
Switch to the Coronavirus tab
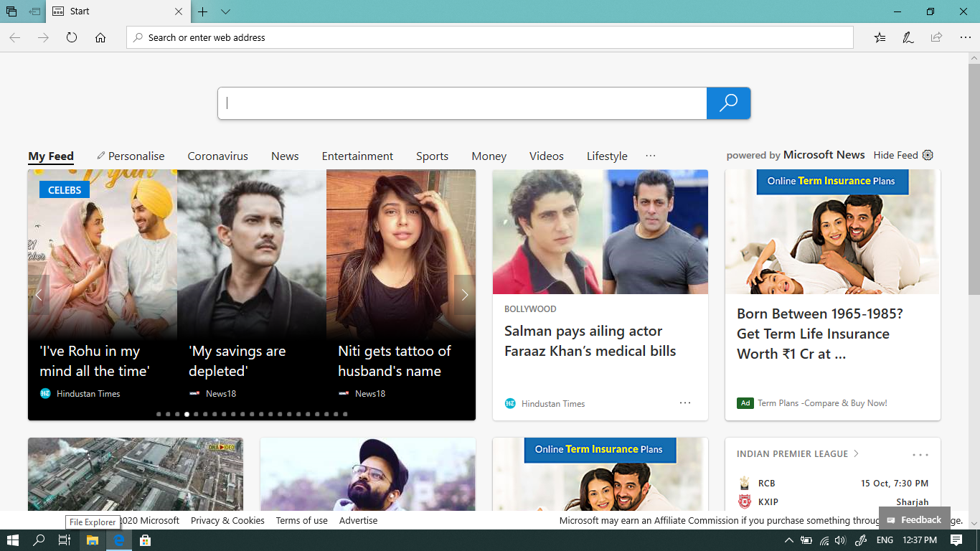[x=217, y=156]
